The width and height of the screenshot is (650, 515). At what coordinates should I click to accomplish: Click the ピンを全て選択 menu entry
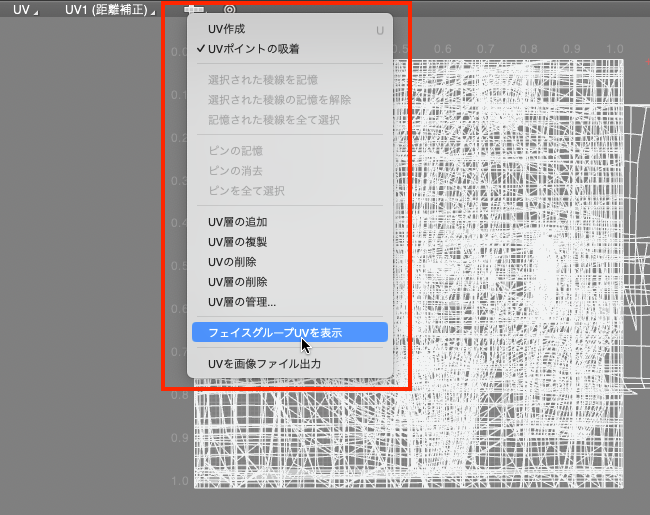pyautogui.click(x=246, y=191)
